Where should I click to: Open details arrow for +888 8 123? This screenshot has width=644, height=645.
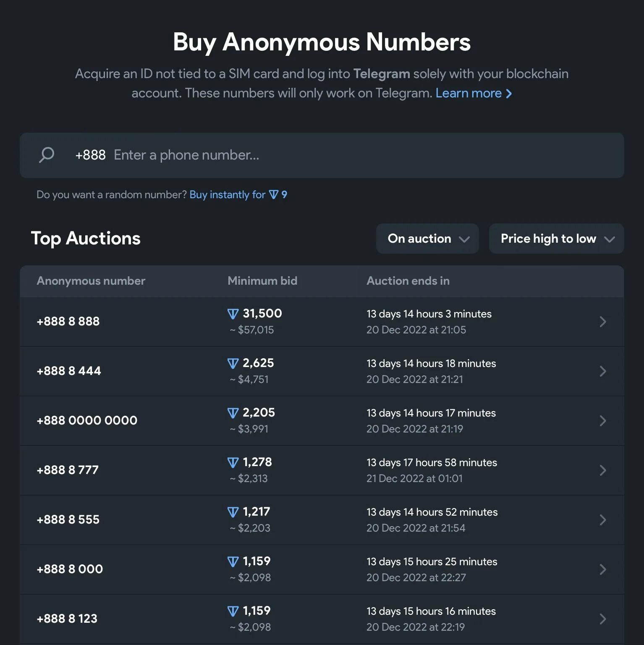click(603, 619)
